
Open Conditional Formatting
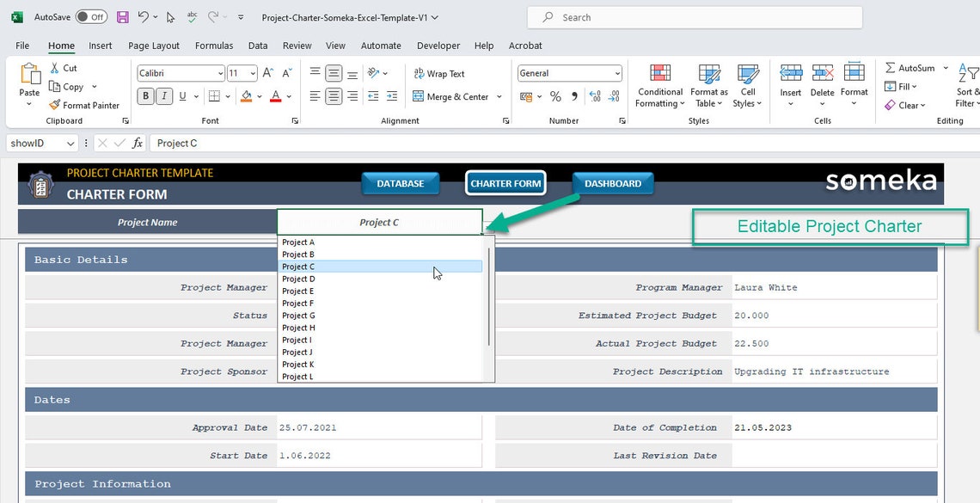[x=659, y=86]
